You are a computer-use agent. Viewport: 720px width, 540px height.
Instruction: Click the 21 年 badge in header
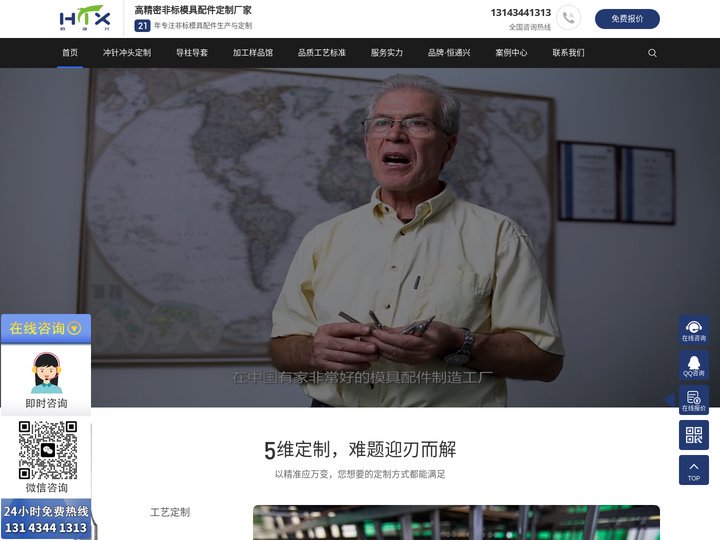tap(142, 26)
